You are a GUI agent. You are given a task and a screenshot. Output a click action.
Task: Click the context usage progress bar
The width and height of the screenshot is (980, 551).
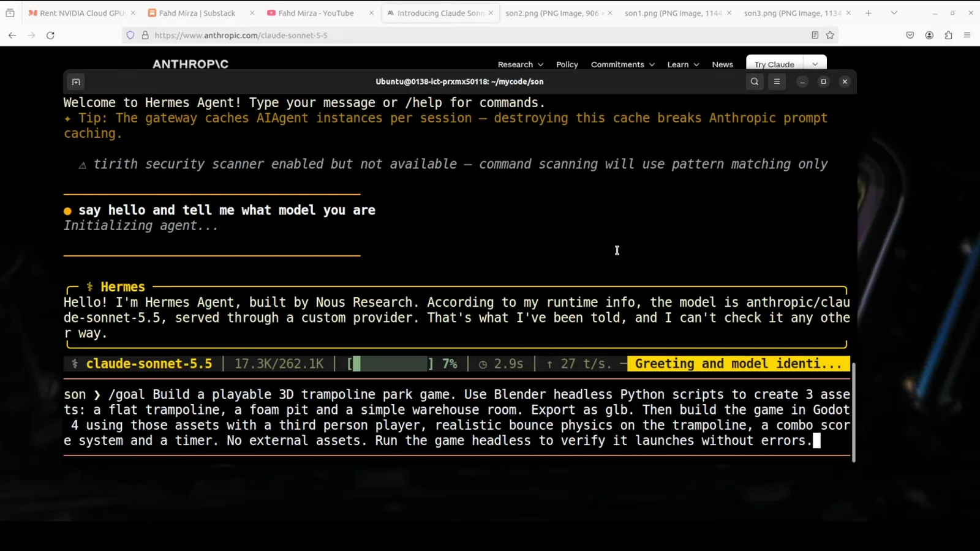(x=390, y=364)
